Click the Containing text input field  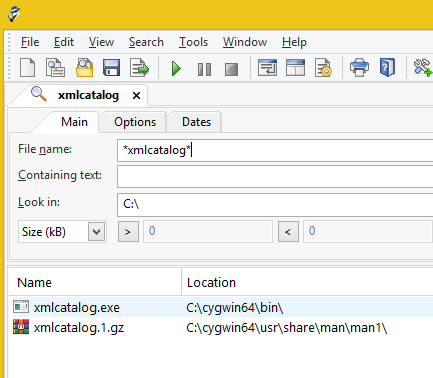point(275,177)
